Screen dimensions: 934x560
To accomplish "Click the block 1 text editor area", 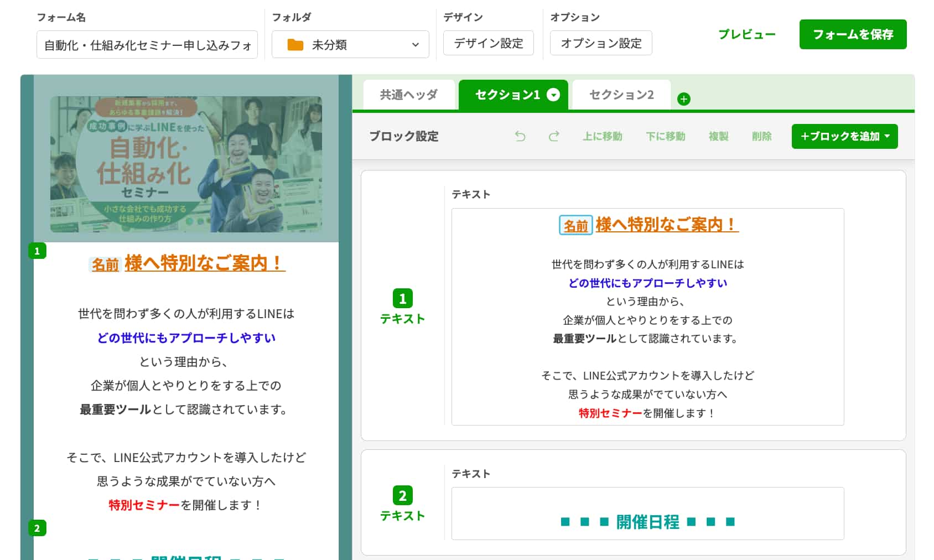I will click(x=648, y=317).
